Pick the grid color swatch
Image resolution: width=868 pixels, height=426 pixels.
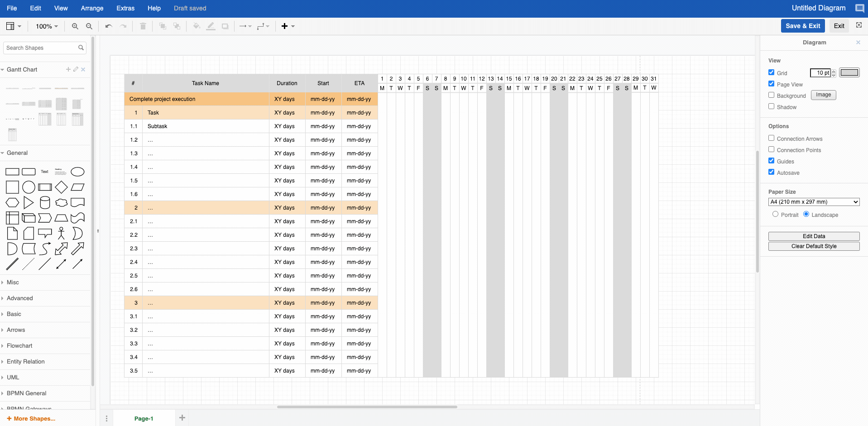pyautogui.click(x=849, y=72)
